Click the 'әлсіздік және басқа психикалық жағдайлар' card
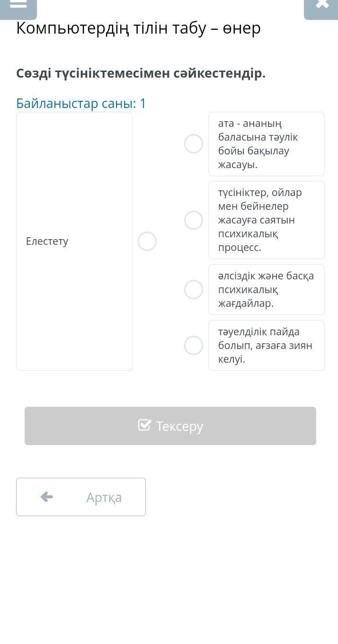 267,290
